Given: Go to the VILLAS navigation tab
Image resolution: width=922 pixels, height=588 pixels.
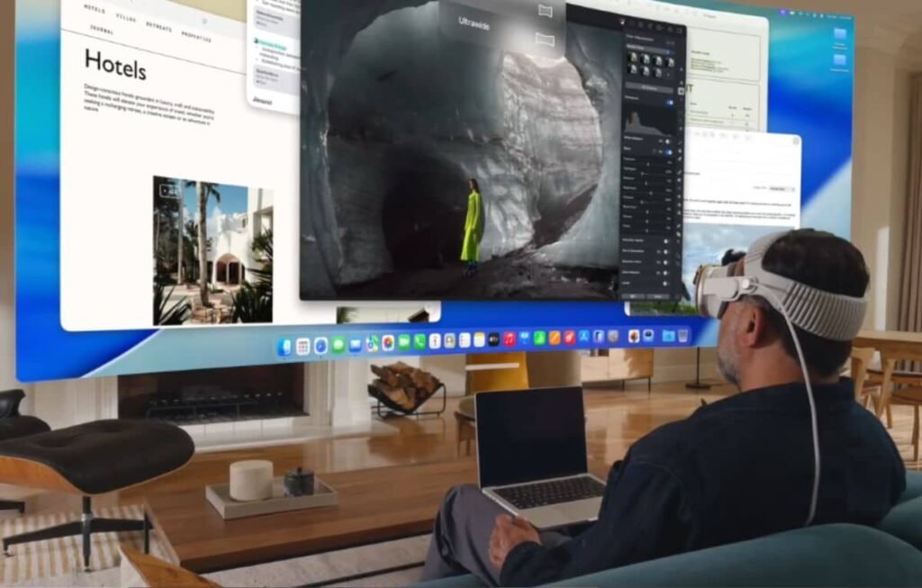Looking at the screenshot, I should (x=126, y=16).
